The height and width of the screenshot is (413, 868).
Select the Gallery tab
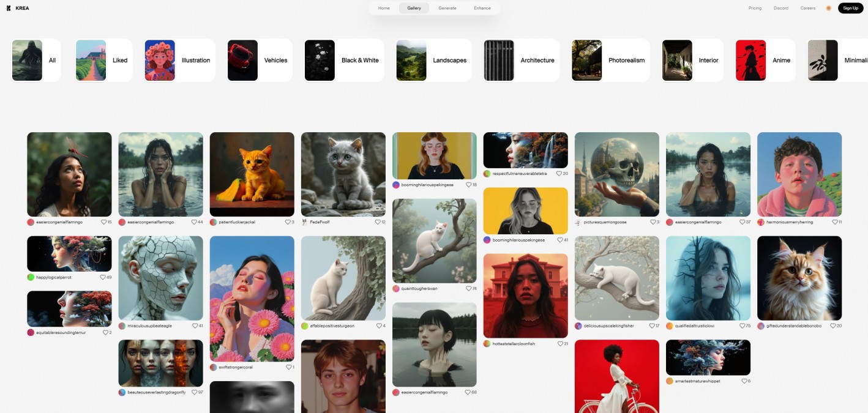414,8
